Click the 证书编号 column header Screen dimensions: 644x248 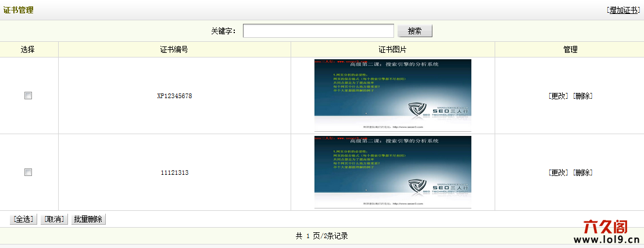pos(174,50)
